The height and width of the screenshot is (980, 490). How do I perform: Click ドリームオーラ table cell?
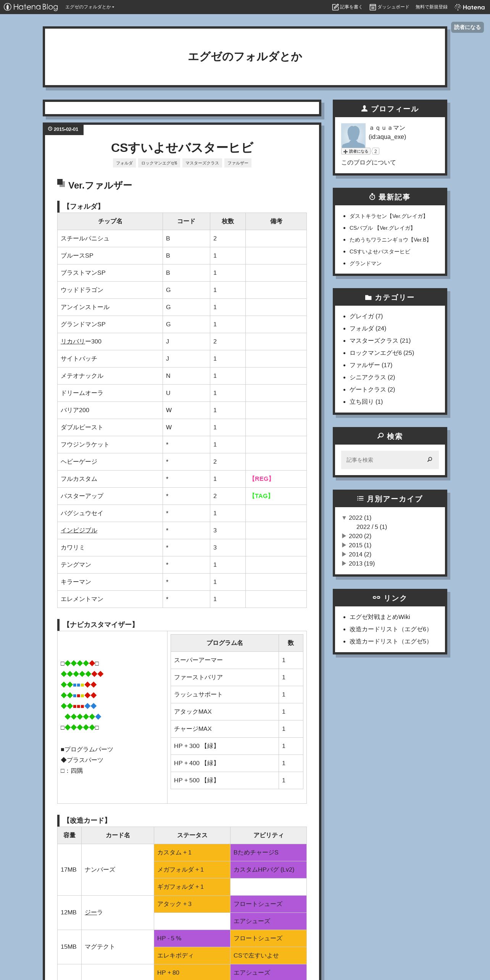point(110,393)
